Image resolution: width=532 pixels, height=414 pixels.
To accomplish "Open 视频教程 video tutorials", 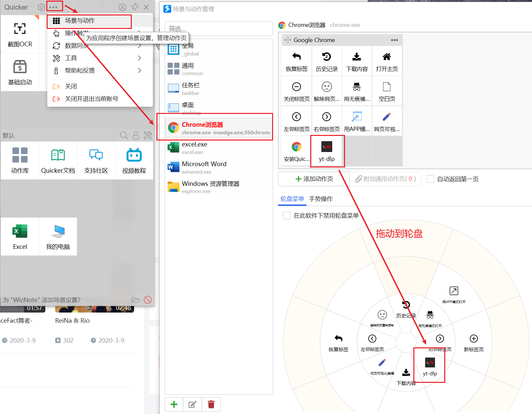I will (x=134, y=161).
